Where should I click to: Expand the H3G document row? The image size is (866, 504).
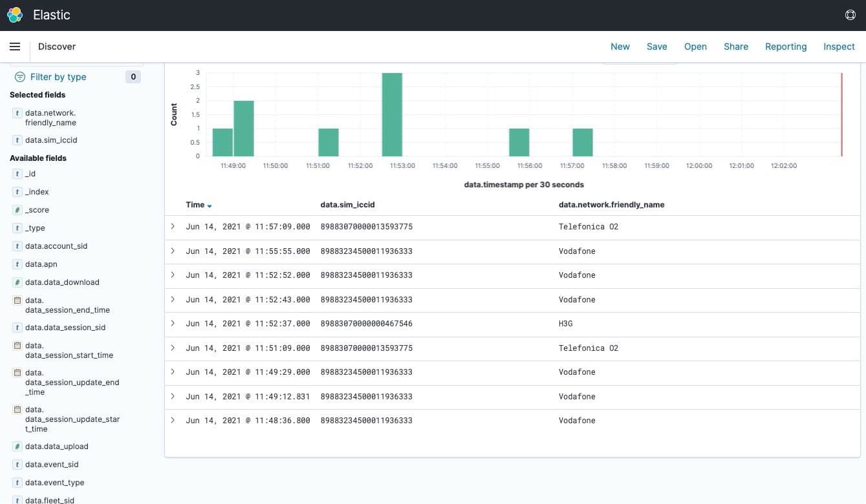pyautogui.click(x=173, y=323)
